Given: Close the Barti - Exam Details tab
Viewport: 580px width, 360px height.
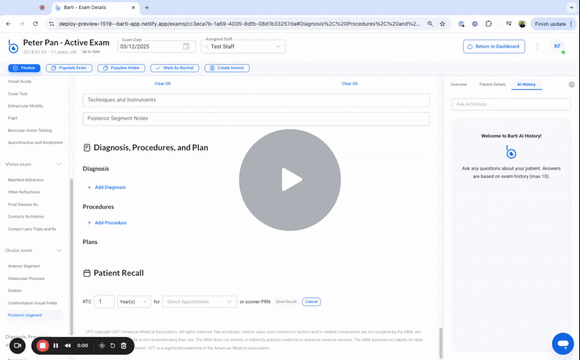Looking at the screenshot, I should tap(134, 7).
